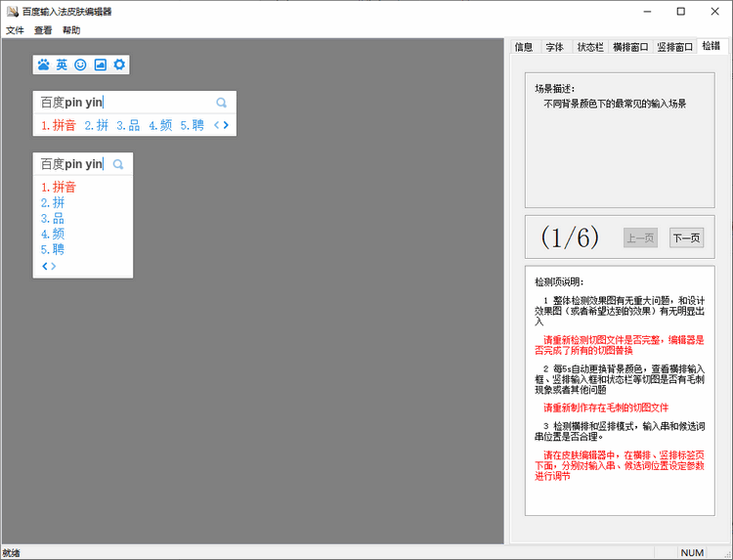Image resolution: width=733 pixels, height=560 pixels.
Task: Switch to the 信息 tab
Action: (524, 47)
